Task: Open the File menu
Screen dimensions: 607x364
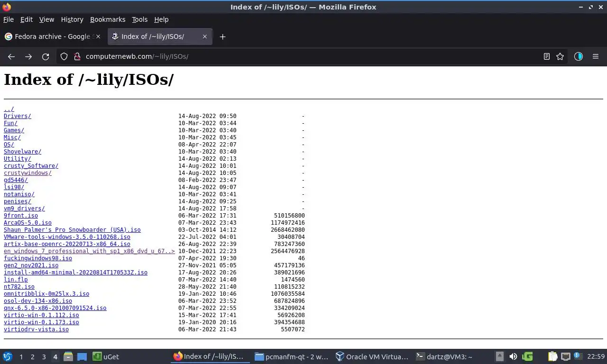Action: coord(9,19)
